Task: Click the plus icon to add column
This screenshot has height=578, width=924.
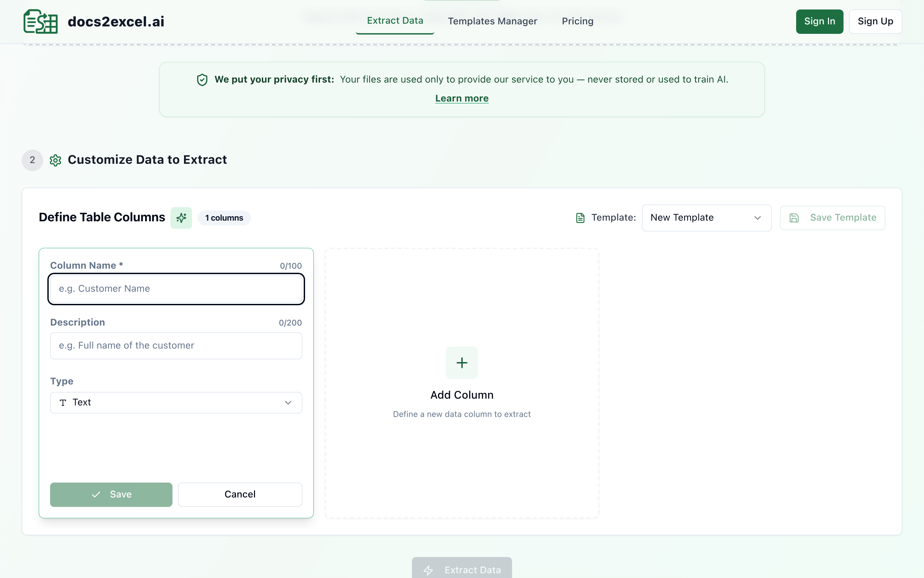Action: (461, 362)
